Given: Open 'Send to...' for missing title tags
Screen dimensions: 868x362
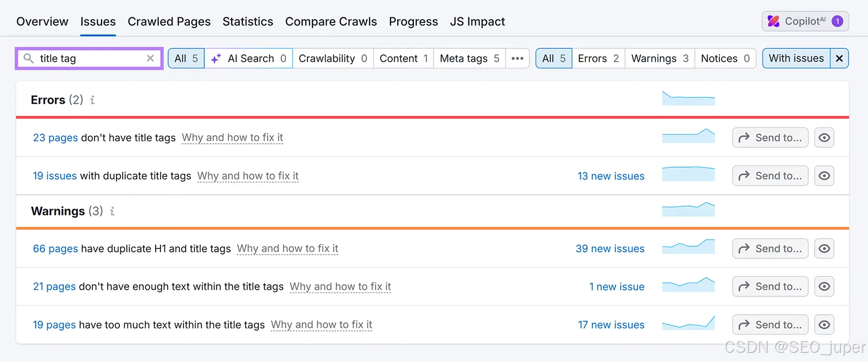Looking at the screenshot, I should [770, 138].
